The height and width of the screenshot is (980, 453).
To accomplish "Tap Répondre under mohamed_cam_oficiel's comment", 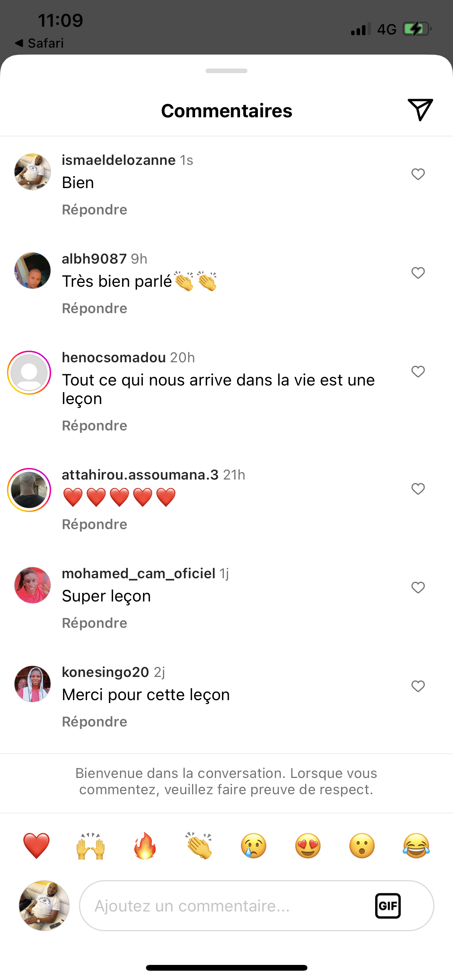I will coord(94,623).
